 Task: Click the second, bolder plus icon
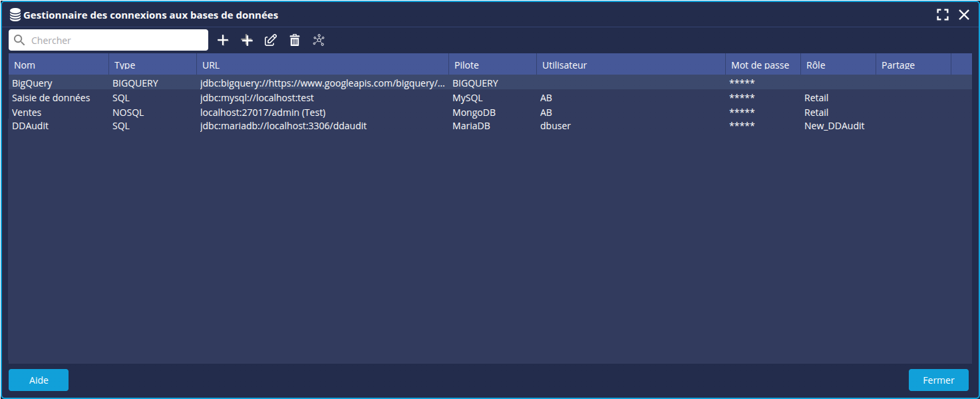point(247,41)
